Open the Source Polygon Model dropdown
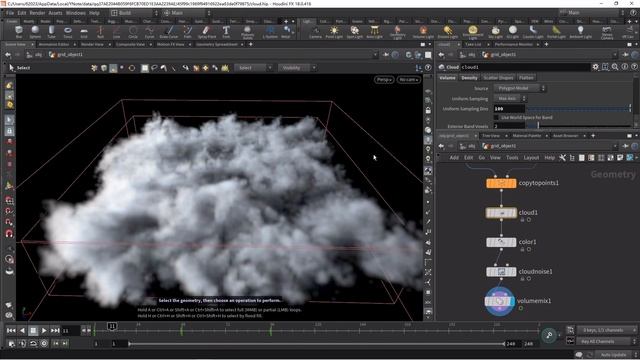This screenshot has height=360, width=640. [x=520, y=88]
